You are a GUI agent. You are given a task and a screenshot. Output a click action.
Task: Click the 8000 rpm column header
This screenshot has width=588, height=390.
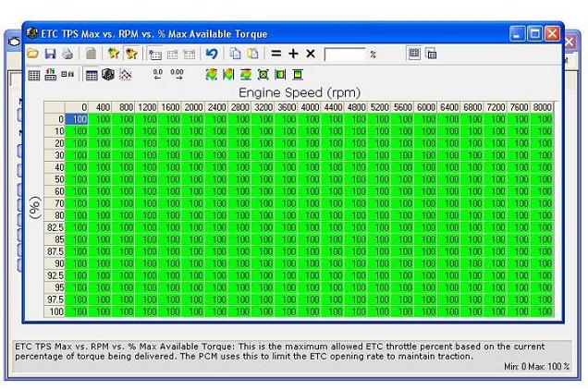tap(543, 107)
